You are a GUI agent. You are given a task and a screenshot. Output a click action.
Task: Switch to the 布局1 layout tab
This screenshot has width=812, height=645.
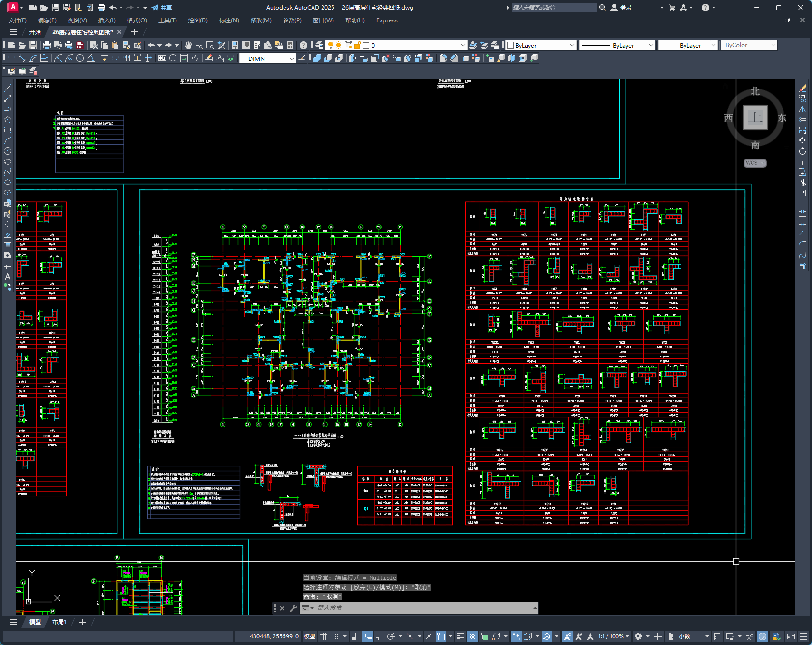click(59, 622)
